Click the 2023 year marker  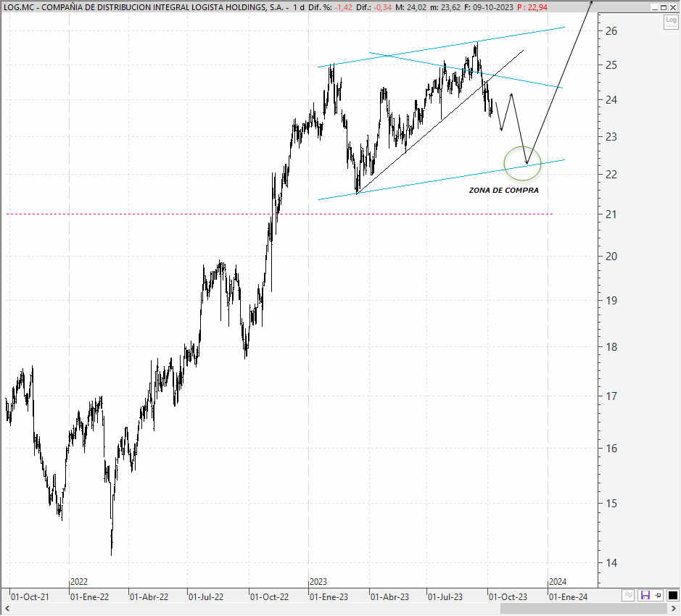pyautogui.click(x=318, y=582)
